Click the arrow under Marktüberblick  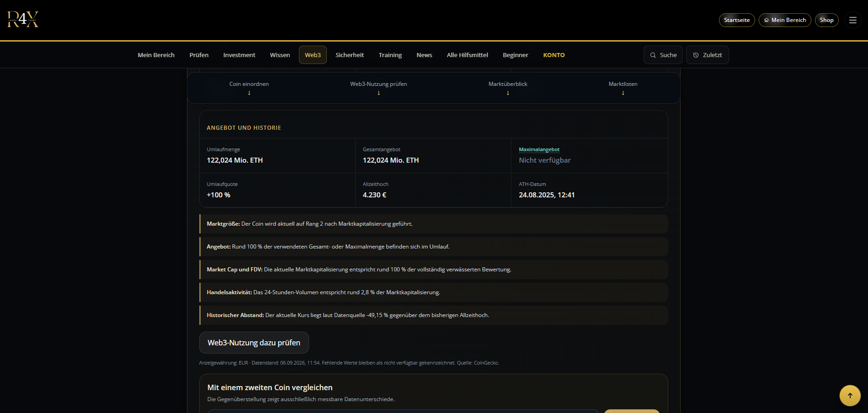[508, 93]
